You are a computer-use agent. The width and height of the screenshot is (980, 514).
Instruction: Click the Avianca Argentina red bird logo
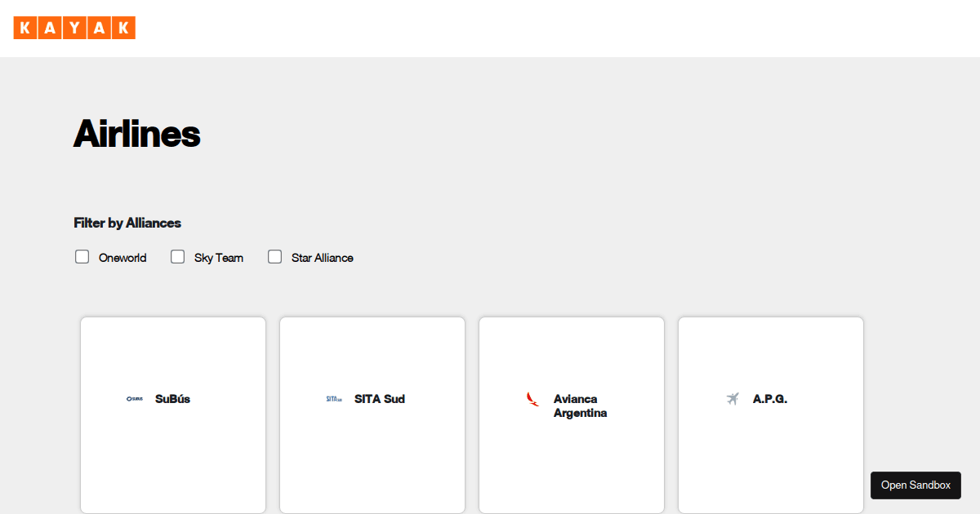tap(533, 399)
